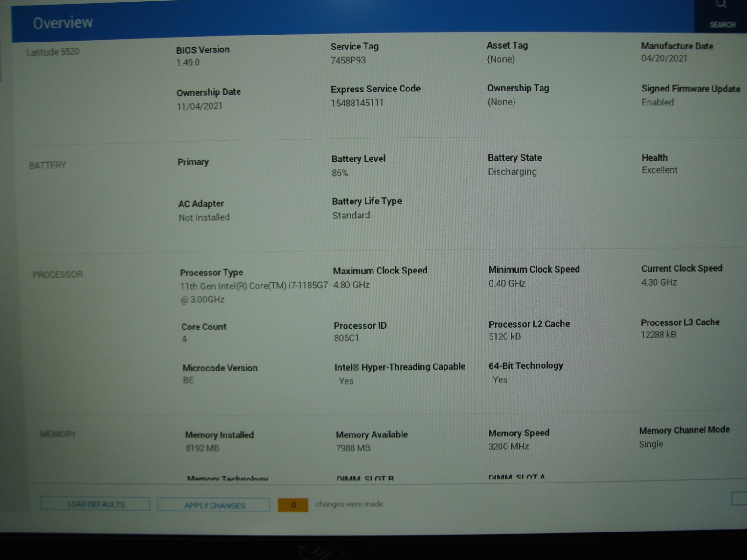Click Processor L3 Cache 12288 kB
The height and width of the screenshot is (560, 747).
point(658,335)
